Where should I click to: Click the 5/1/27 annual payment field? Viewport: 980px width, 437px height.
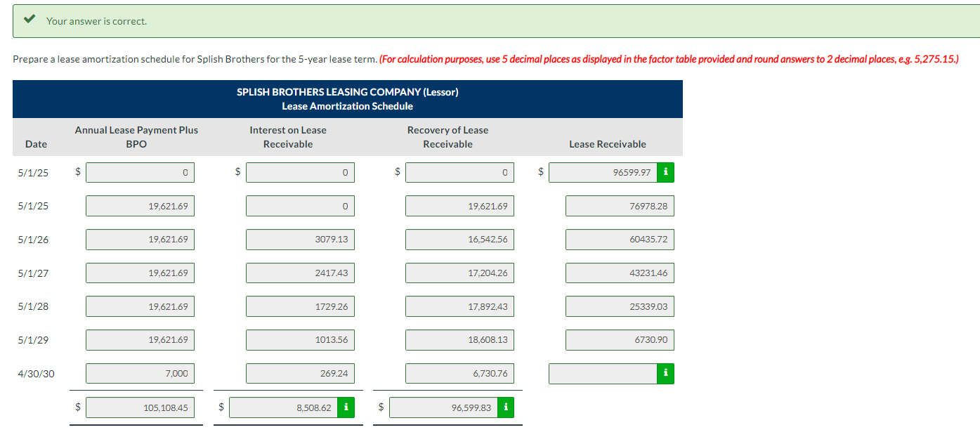(141, 273)
